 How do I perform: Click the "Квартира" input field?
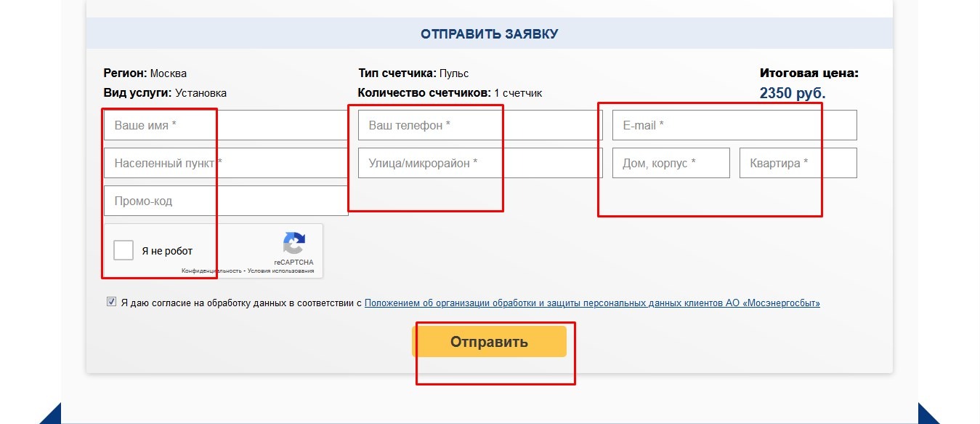coord(798,163)
